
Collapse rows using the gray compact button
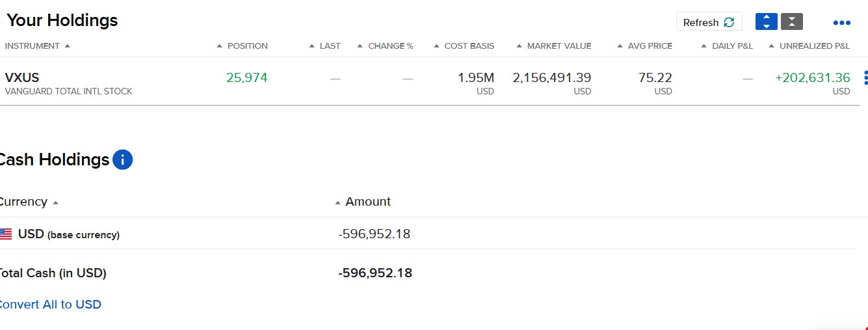[791, 22]
